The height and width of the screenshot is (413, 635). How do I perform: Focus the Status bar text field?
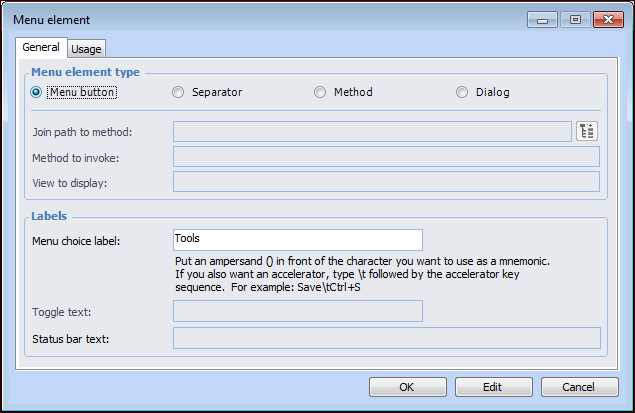coord(386,338)
